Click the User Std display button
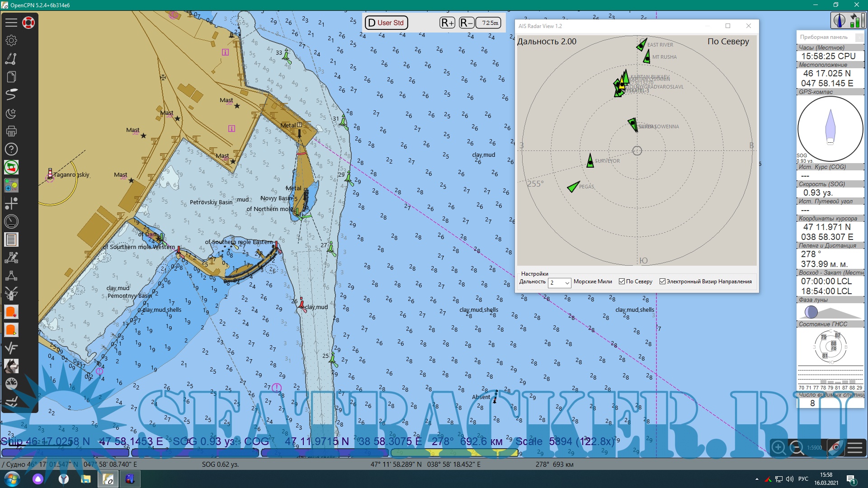 coord(386,23)
